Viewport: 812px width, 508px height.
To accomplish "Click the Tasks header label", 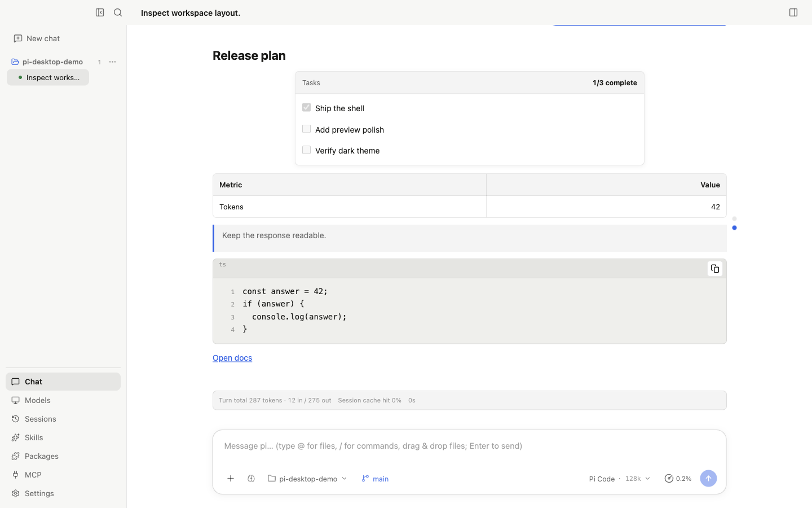I will click(311, 82).
